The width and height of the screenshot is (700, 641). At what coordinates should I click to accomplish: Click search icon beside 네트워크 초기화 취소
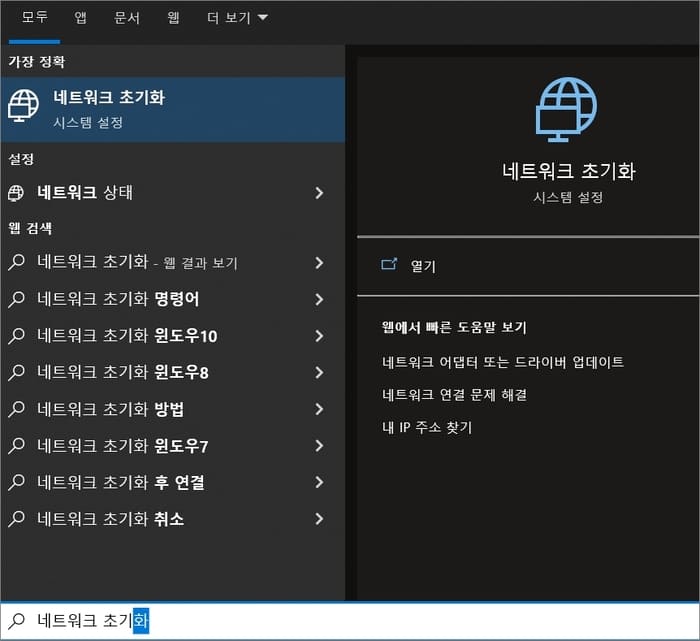click(x=17, y=518)
